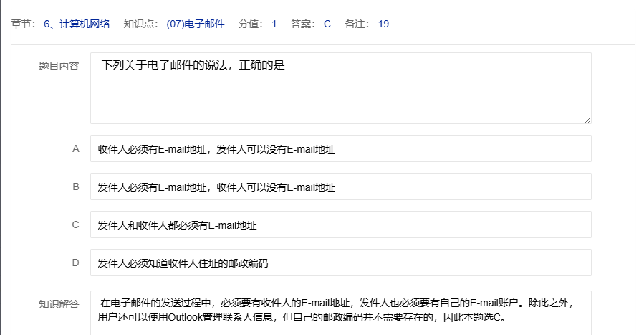Select the knowledge point (07)电子邮件
Viewport: 644px width, 335px height.
[195, 24]
